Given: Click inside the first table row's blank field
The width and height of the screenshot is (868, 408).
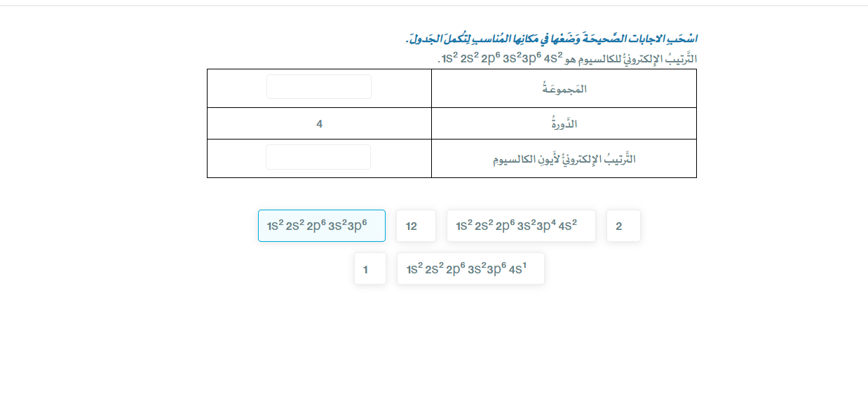Looking at the screenshot, I should tap(318, 86).
